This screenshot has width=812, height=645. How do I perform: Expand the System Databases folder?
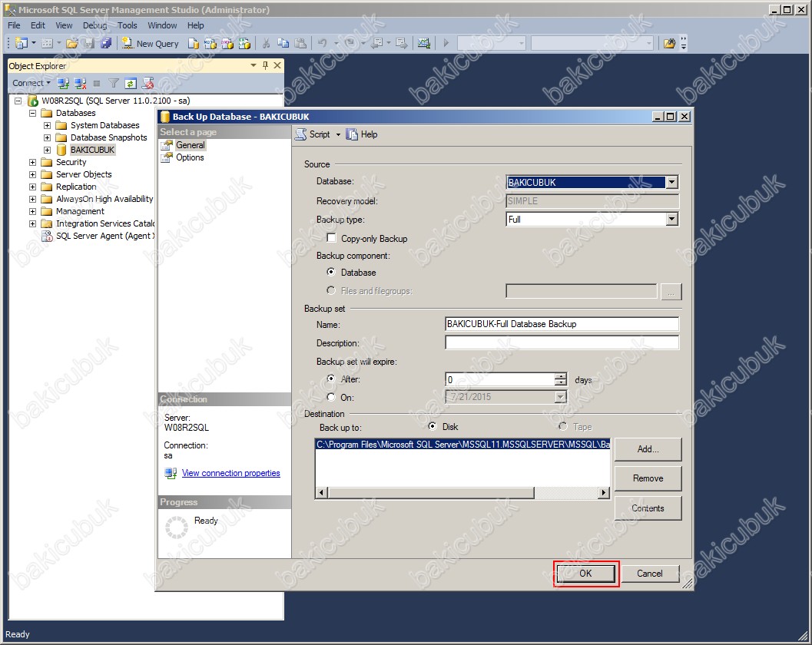point(47,125)
